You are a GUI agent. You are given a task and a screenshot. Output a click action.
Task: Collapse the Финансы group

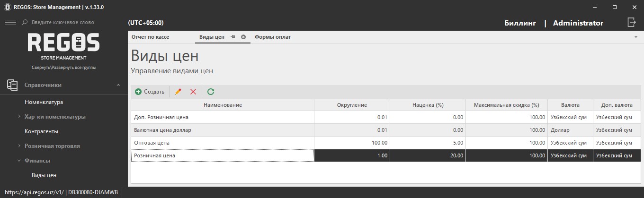(x=19, y=161)
